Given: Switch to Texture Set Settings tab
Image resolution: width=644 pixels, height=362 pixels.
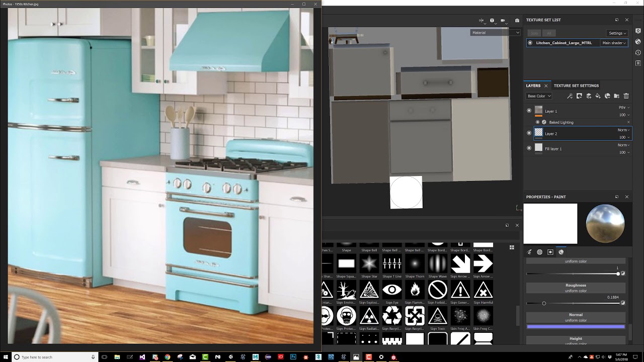Looking at the screenshot, I should click(x=577, y=86).
